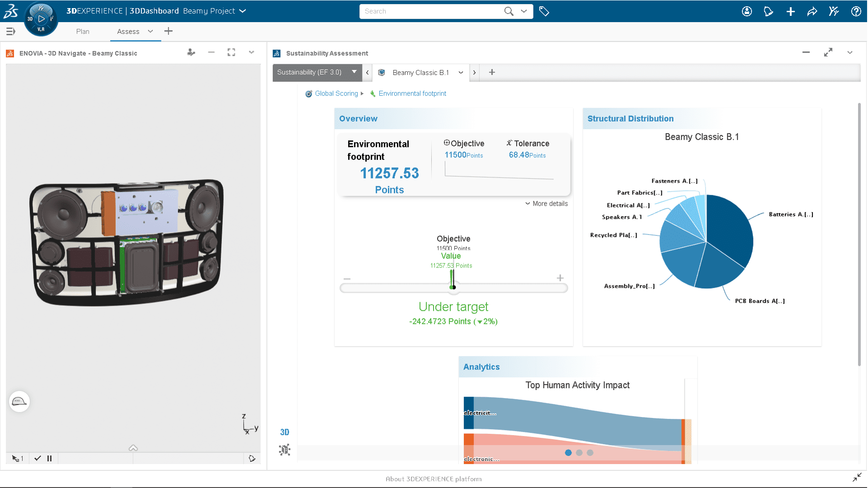The width and height of the screenshot is (868, 488).
Task: Click the add new dashboard plus icon
Action: click(168, 31)
